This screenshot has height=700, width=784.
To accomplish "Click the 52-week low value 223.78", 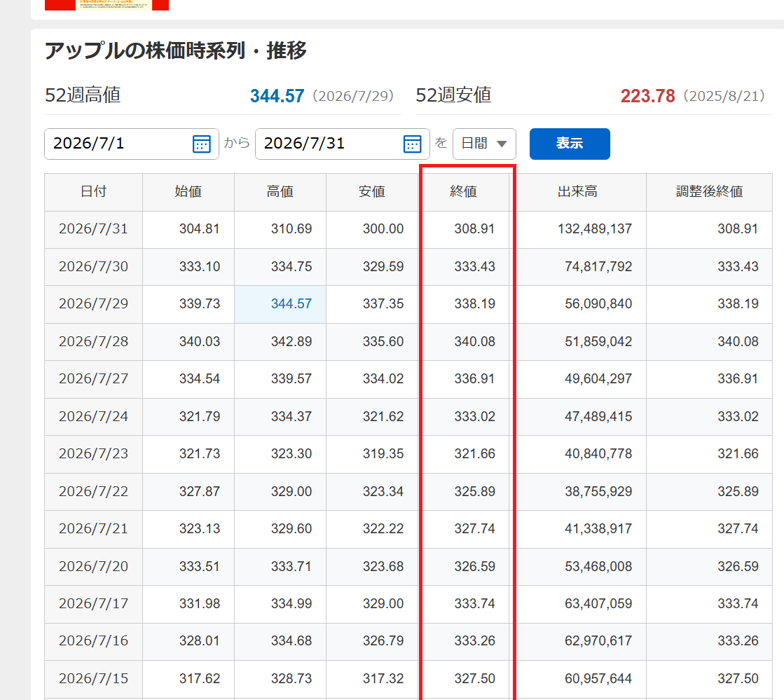I will (647, 96).
